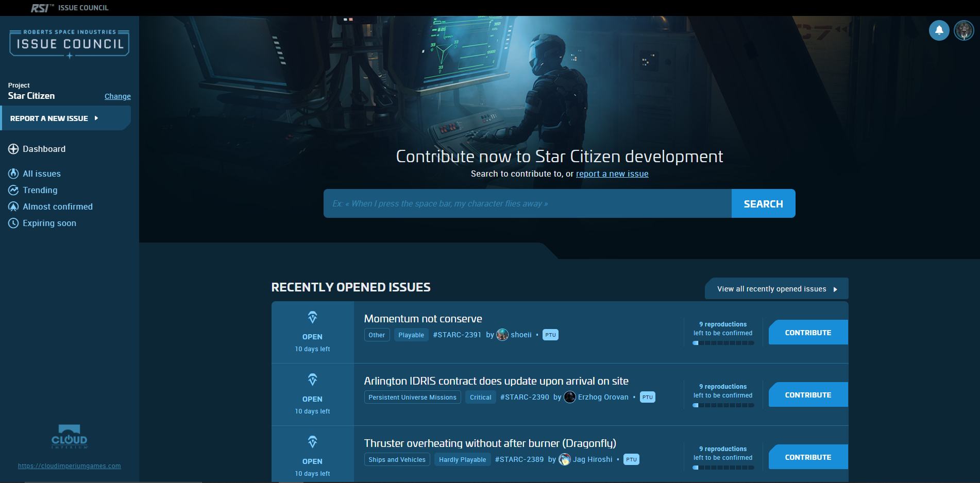Click ISSUE COUNCIL text in top bar
The height and width of the screenshot is (483, 980).
tap(83, 8)
